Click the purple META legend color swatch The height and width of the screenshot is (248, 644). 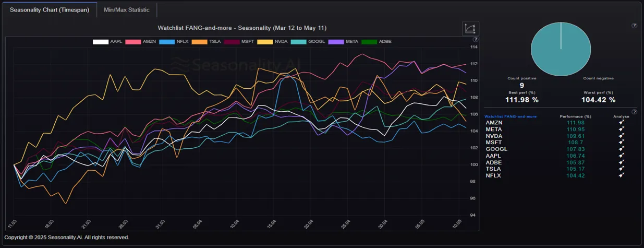335,41
